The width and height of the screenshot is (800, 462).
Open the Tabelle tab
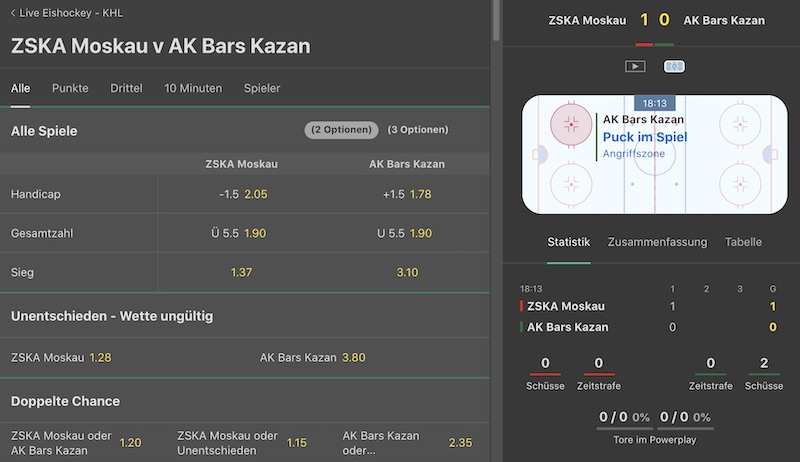[743, 242]
